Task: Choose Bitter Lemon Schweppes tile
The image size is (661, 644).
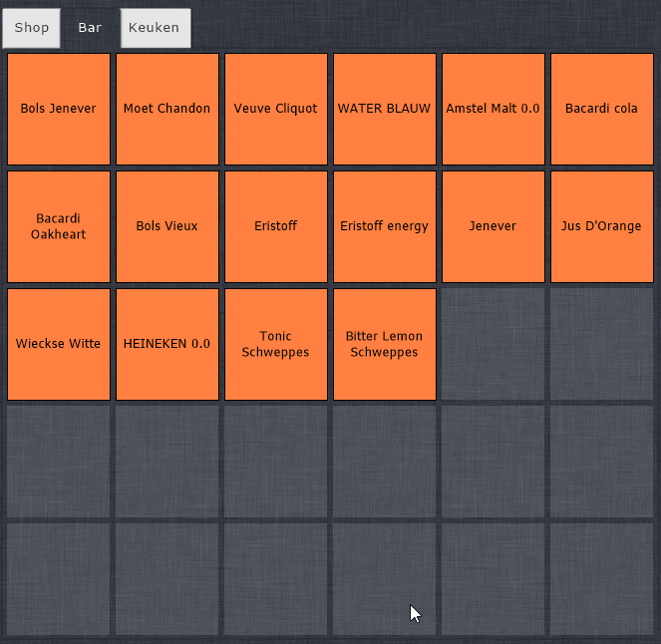Action: click(385, 344)
